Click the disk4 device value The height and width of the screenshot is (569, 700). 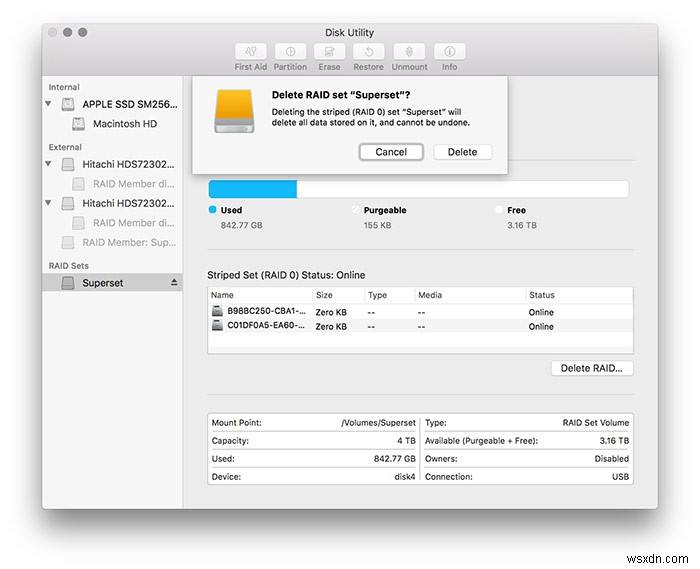coord(404,477)
